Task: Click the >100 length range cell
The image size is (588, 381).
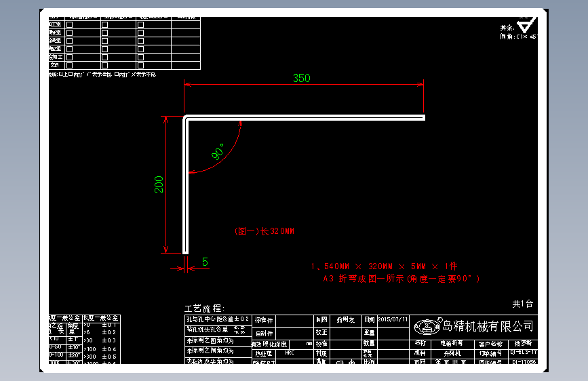Action: pyautogui.click(x=90, y=349)
